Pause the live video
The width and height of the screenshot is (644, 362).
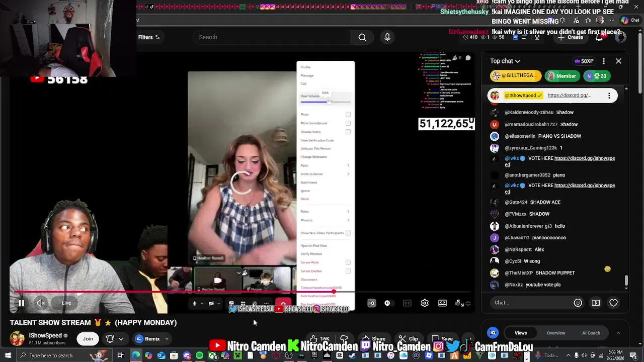[x=21, y=303]
